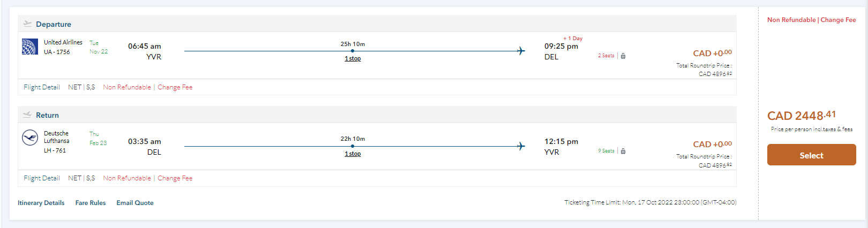
Task: Show the 1 stop info for departure
Action: (x=353, y=58)
